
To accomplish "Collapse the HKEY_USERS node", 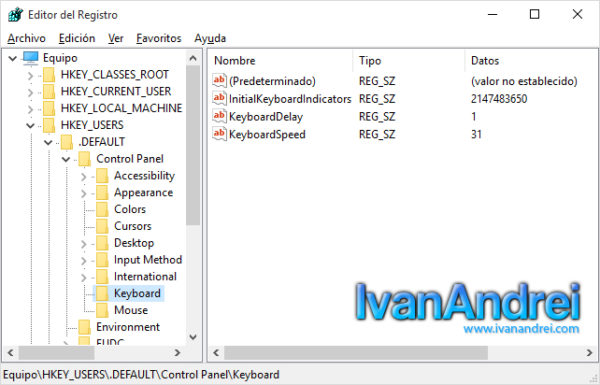I will pos(30,126).
